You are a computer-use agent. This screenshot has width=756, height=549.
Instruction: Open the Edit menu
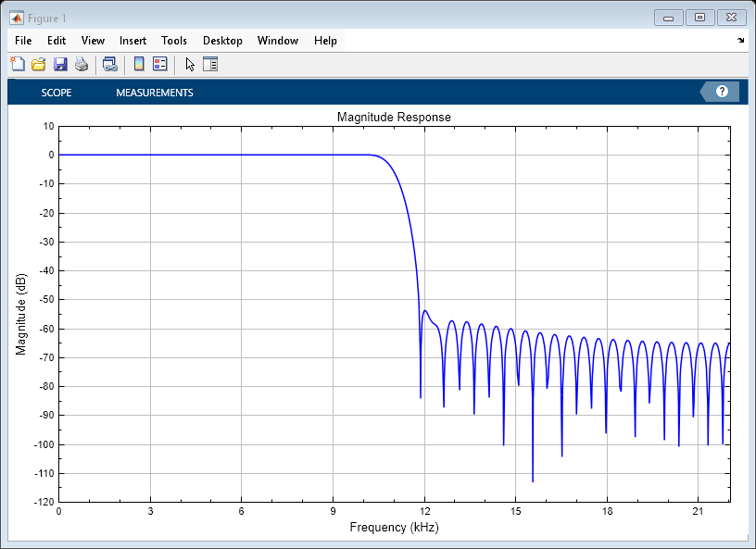click(57, 41)
